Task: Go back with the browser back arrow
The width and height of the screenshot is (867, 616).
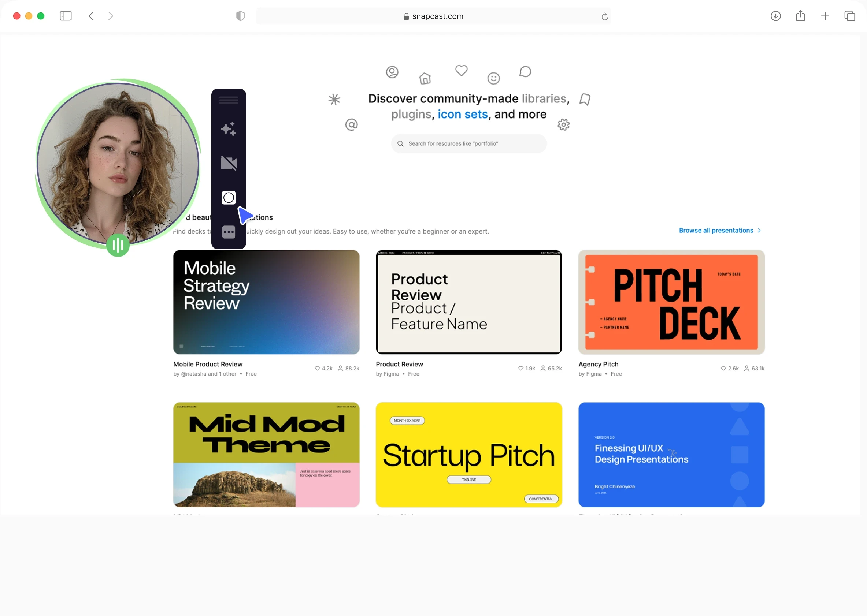Action: pos(91,16)
